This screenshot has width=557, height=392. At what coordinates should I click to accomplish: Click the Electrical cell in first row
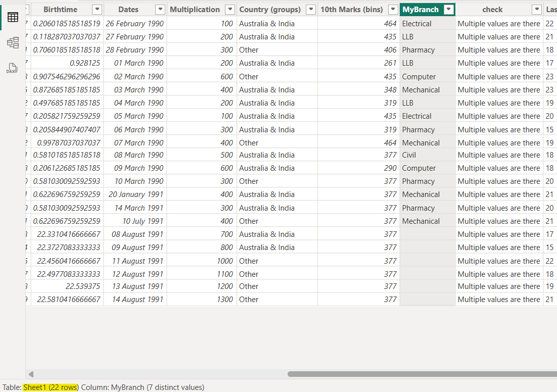(417, 23)
